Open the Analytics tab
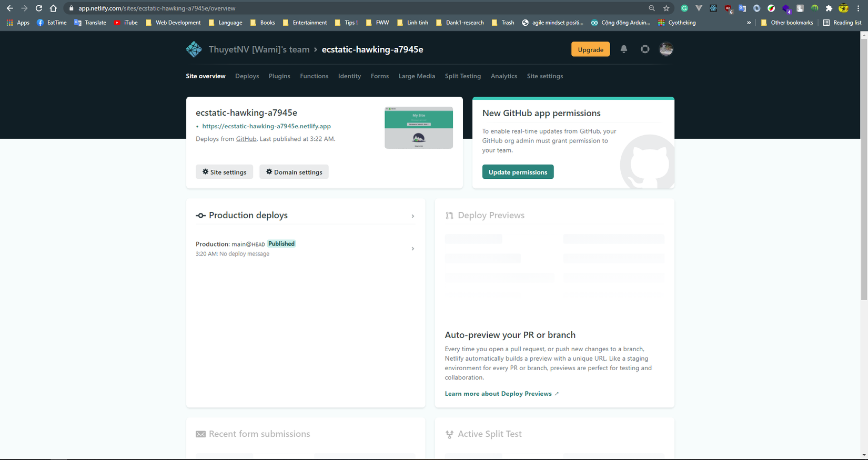This screenshot has height=460, width=868. (504, 76)
